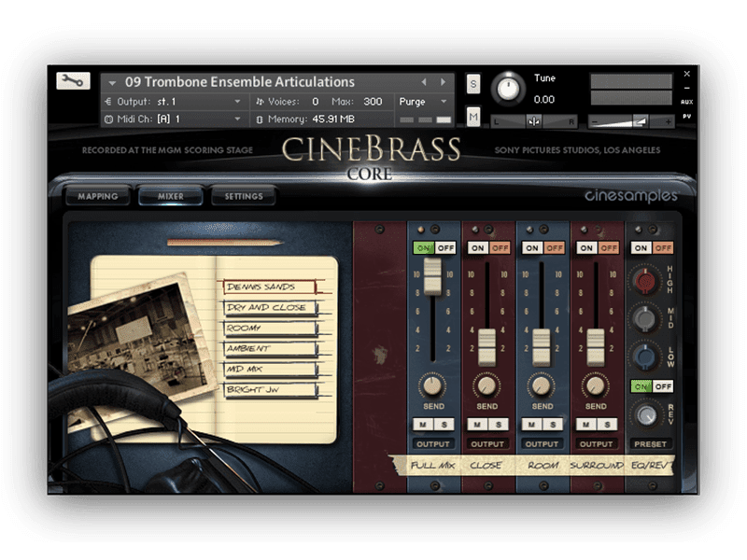Solo the Surround mic channel
The width and height of the screenshot is (747, 560).
click(607, 425)
